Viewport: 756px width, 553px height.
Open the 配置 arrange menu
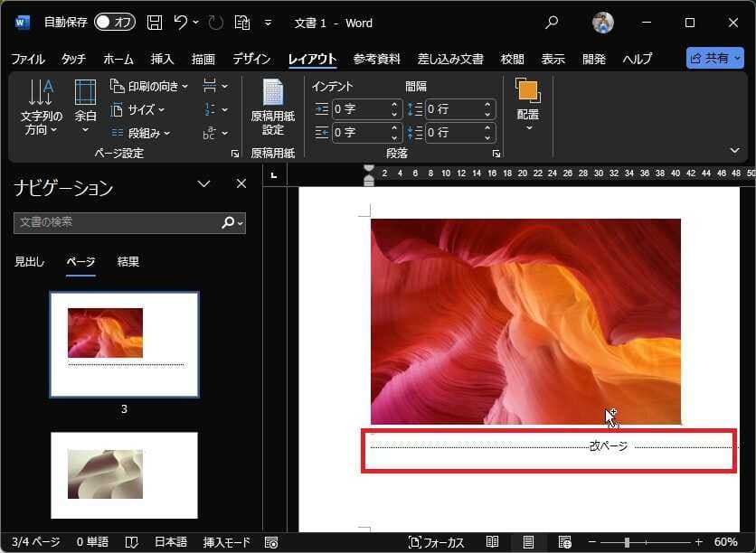tap(528, 104)
